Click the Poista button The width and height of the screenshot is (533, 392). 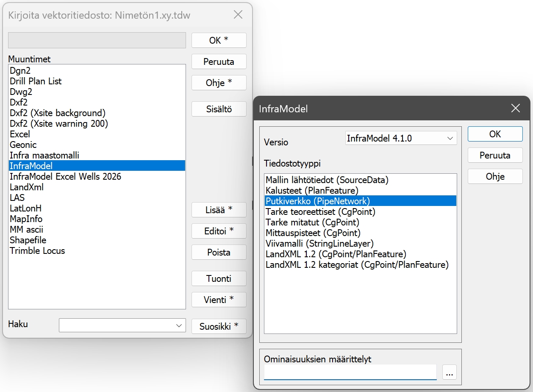click(x=219, y=252)
